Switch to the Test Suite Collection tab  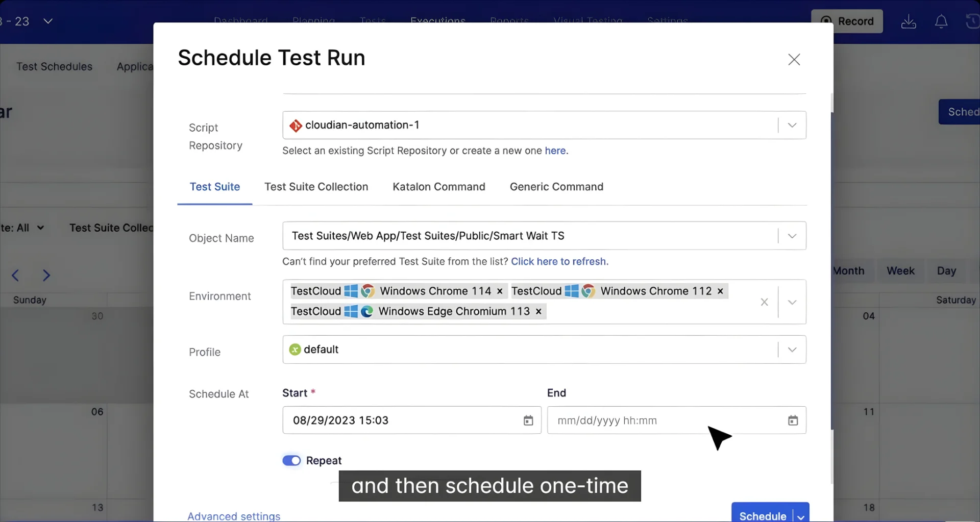coord(316,187)
